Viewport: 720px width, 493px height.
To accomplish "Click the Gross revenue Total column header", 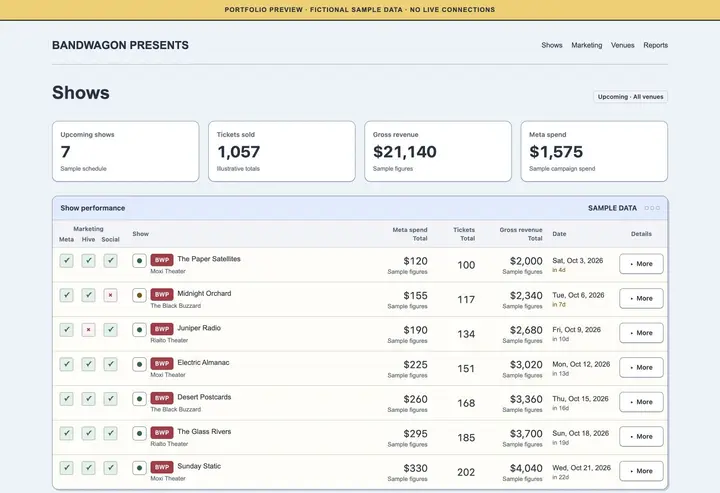I will (x=521, y=234).
